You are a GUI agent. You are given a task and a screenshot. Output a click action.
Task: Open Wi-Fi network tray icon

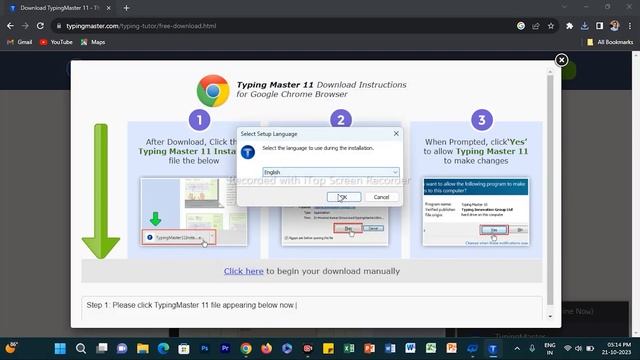[567, 349]
